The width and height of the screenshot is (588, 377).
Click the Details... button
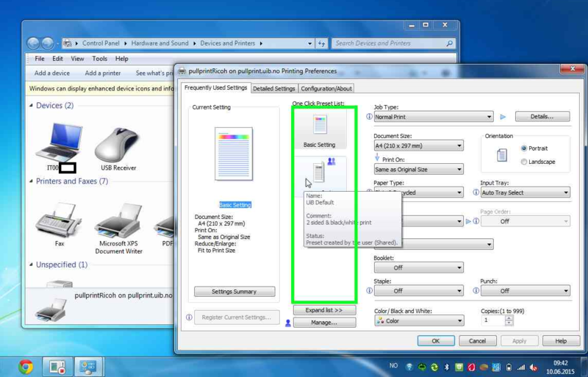pyautogui.click(x=542, y=117)
